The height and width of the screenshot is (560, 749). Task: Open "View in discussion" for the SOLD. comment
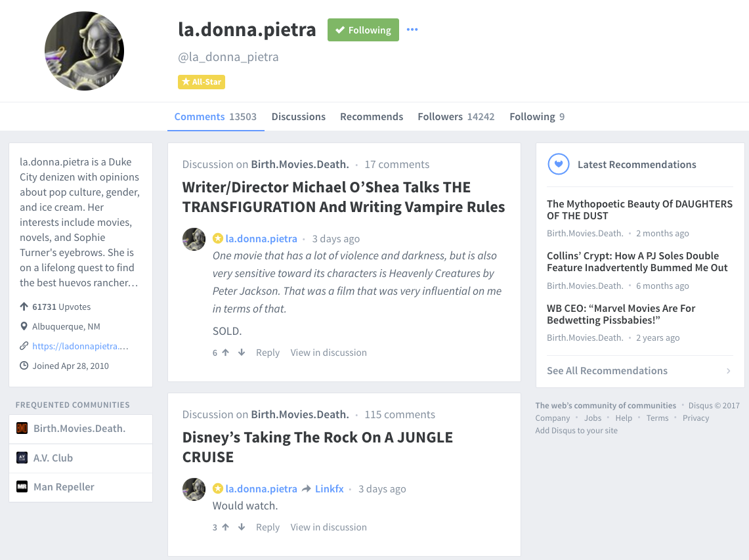tap(328, 353)
